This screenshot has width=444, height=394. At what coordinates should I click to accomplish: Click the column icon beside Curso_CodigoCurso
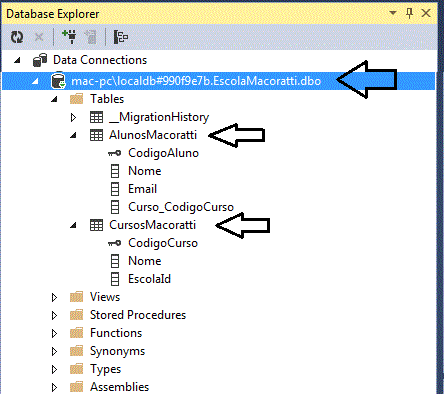[115, 207]
